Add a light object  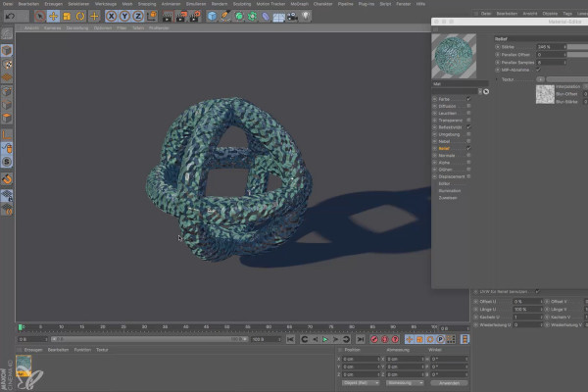[306, 16]
